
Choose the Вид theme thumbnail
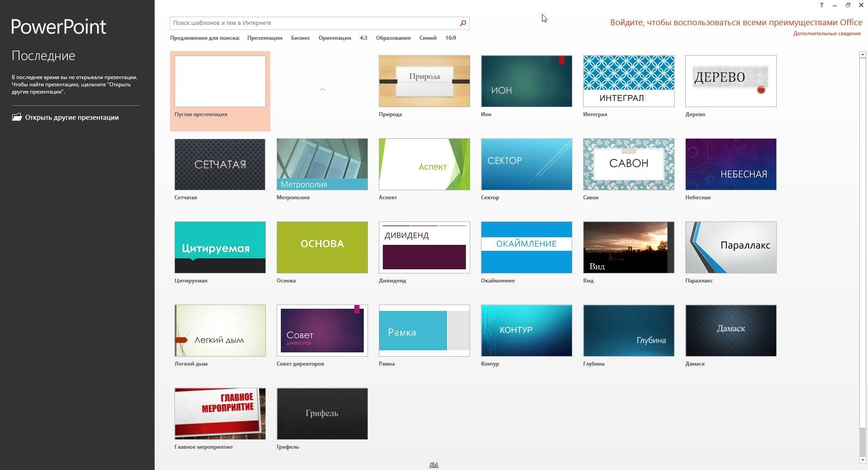point(629,248)
